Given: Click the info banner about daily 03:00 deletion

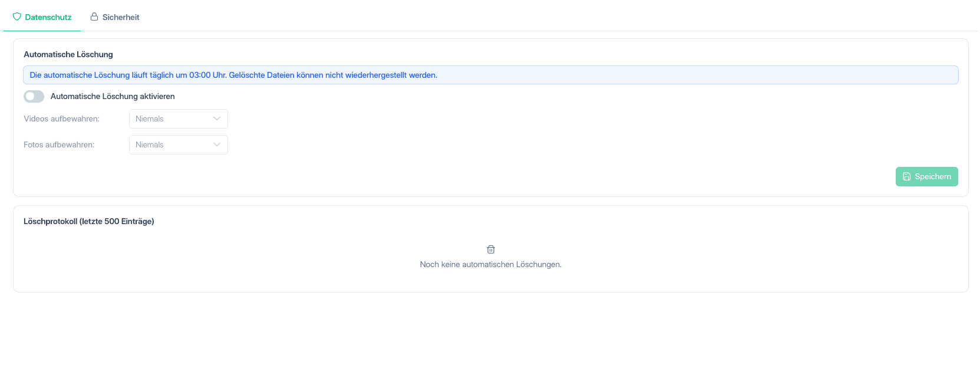Looking at the screenshot, I should pyautogui.click(x=491, y=75).
